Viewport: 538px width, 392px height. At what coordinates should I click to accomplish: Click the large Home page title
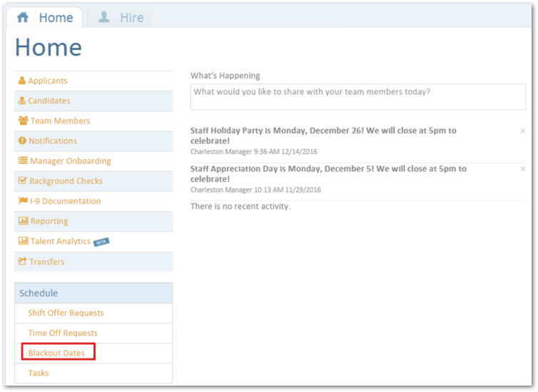click(x=49, y=47)
